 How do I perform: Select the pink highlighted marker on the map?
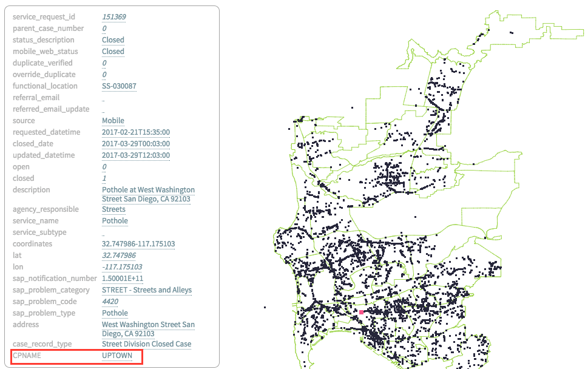(x=360, y=311)
